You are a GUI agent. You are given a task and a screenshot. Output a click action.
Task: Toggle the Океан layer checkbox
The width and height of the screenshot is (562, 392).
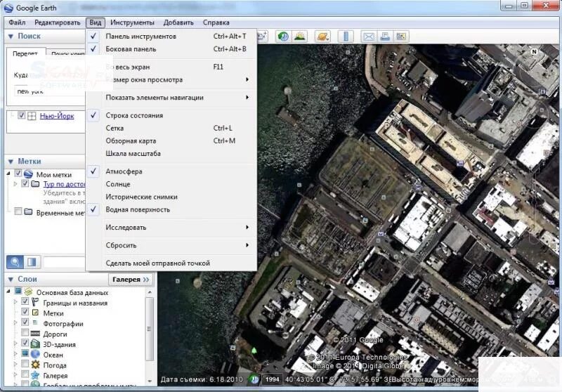(x=25, y=353)
